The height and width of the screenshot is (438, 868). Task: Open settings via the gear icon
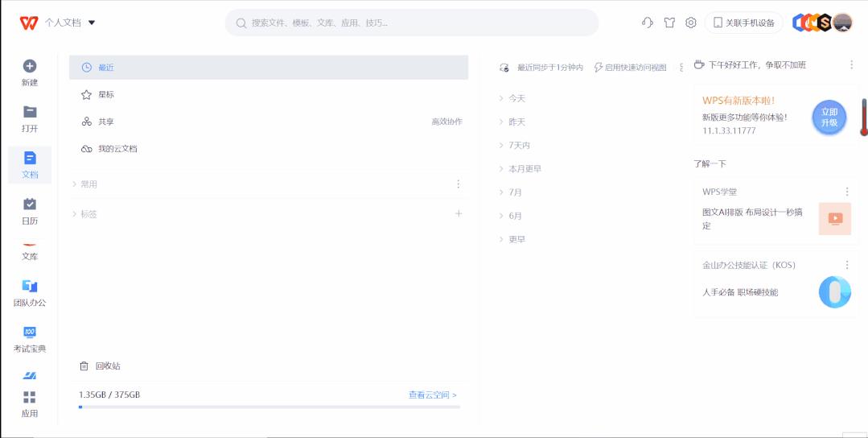pos(690,23)
